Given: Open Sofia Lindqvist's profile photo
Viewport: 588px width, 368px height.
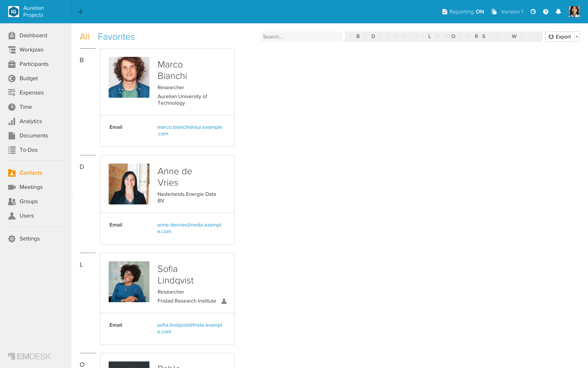Looking at the screenshot, I should coord(129,282).
